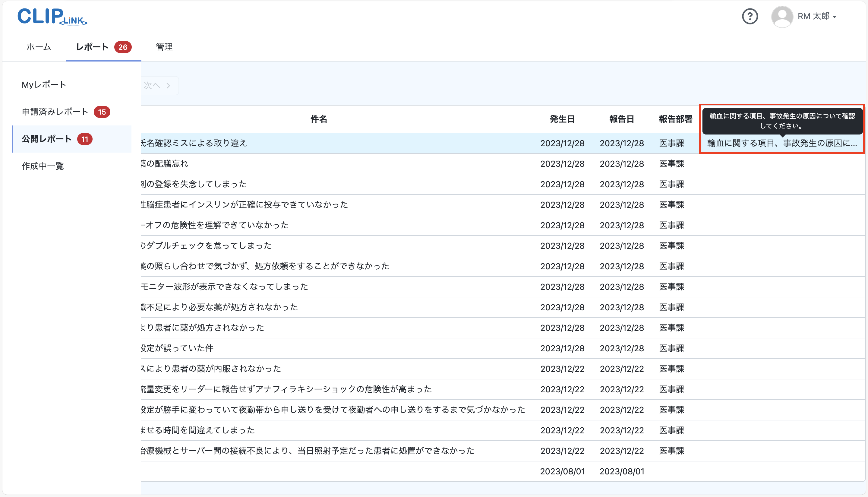Open the help question mark icon

click(750, 16)
